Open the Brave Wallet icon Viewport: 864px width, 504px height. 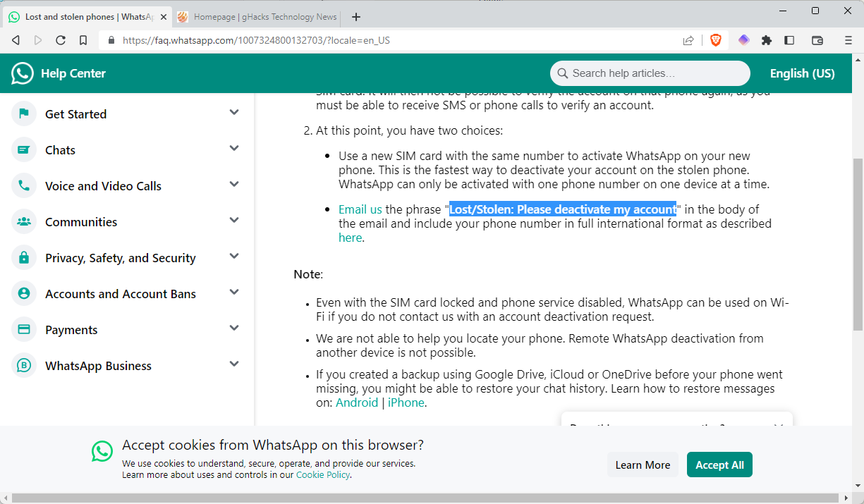coord(817,40)
